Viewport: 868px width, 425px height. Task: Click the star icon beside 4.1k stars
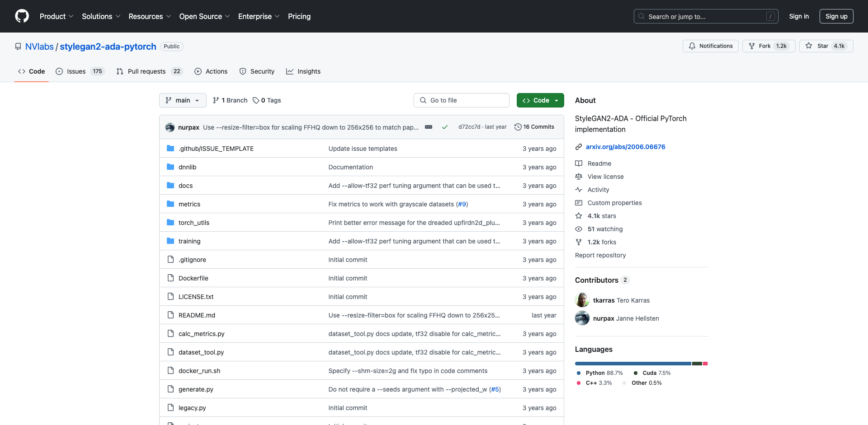click(x=579, y=216)
